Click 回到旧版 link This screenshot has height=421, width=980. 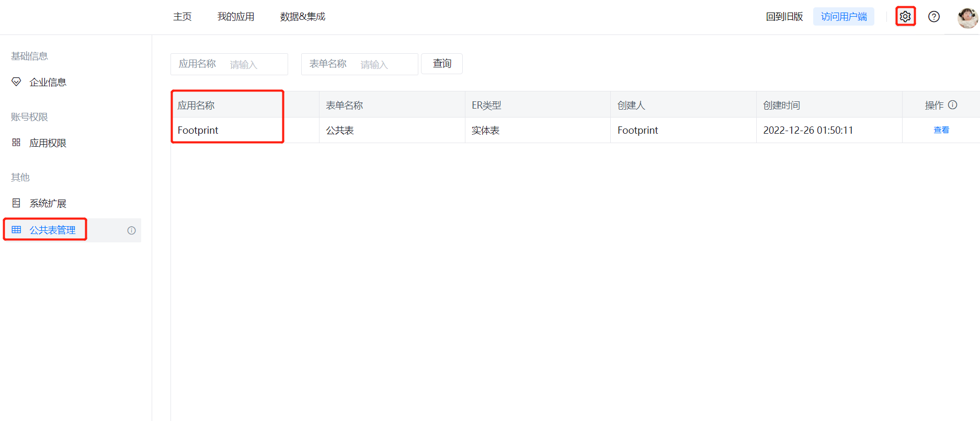(x=784, y=17)
